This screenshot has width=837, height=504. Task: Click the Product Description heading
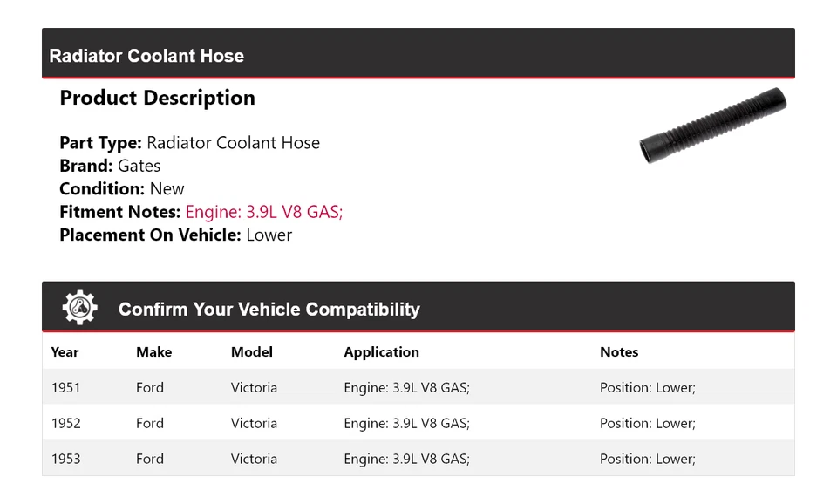(157, 99)
